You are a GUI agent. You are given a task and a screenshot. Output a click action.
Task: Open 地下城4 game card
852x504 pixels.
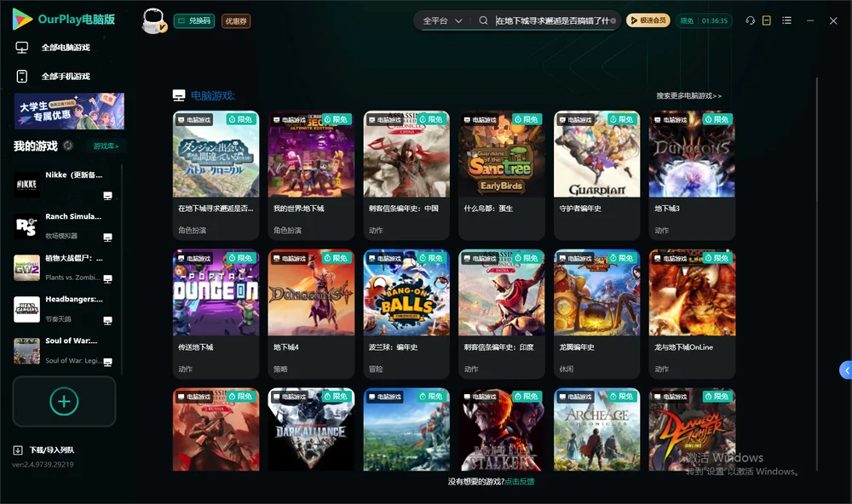pos(311,314)
